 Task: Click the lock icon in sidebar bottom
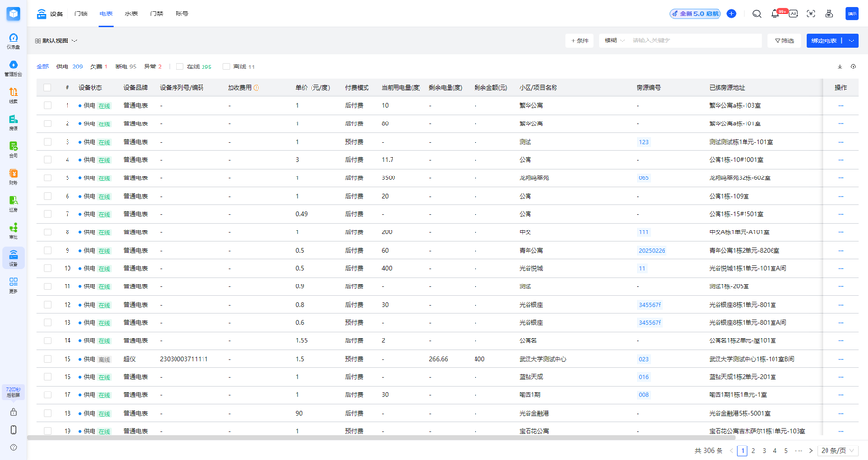14,412
